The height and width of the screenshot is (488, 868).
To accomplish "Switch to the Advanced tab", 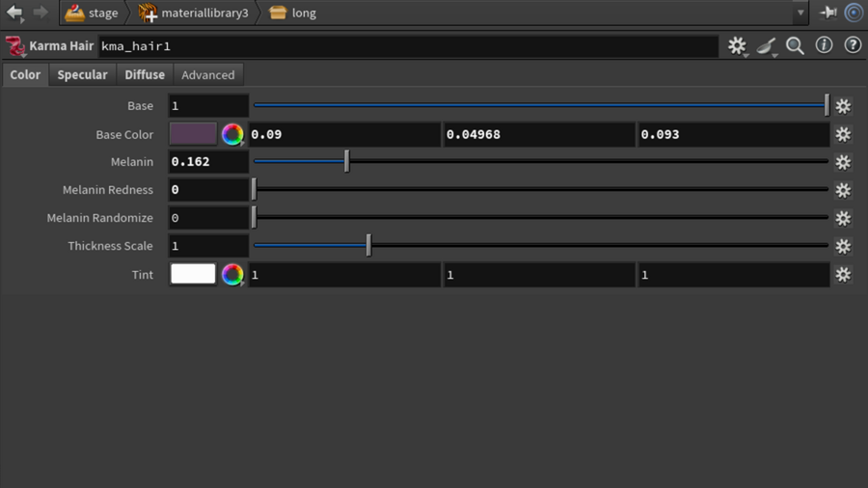I will [208, 74].
